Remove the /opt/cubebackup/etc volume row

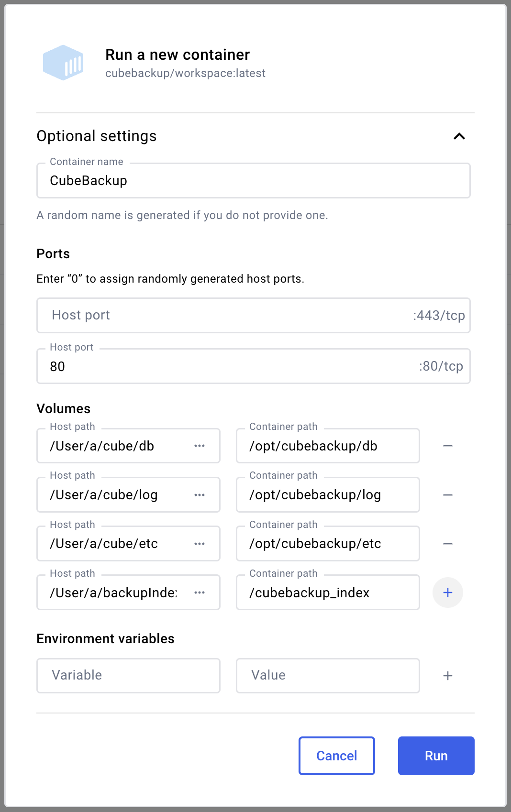point(448,544)
